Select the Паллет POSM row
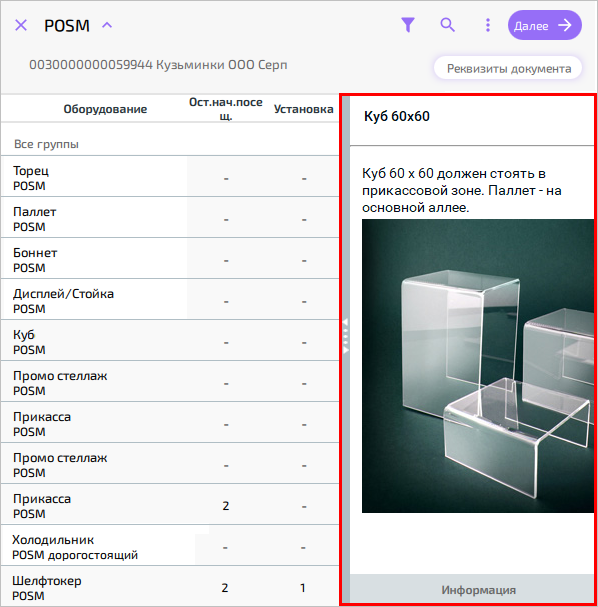 pyautogui.click(x=170, y=219)
